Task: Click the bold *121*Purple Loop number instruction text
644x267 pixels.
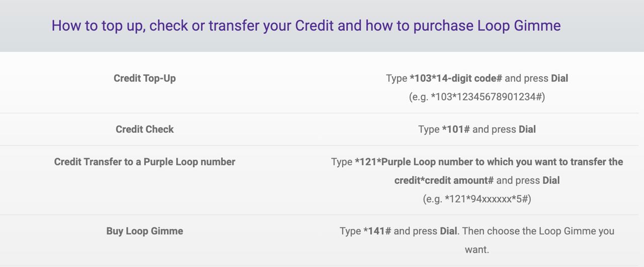Action: [x=489, y=162]
